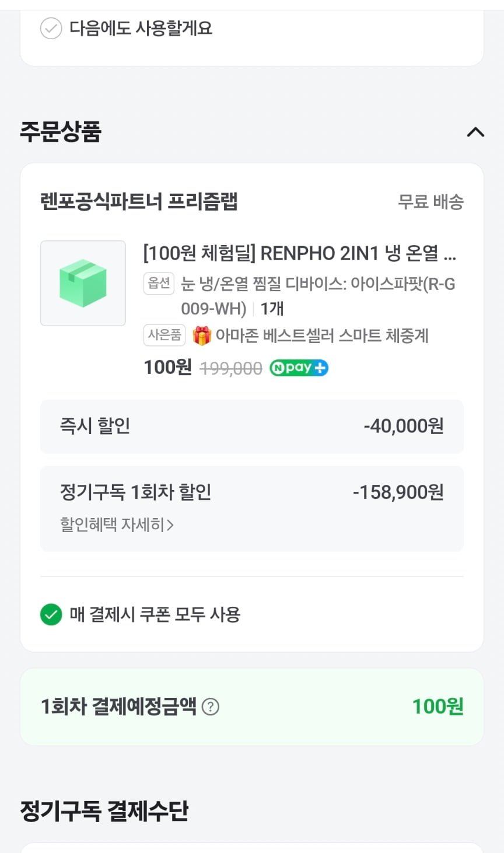Select the 렌포공식파트너 프리즘랩 store name
Viewport: 504px width, 853px height.
click(139, 202)
